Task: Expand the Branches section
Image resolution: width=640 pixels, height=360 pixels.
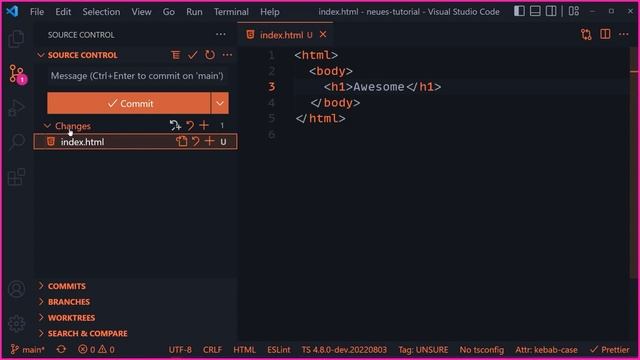Action: click(41, 302)
